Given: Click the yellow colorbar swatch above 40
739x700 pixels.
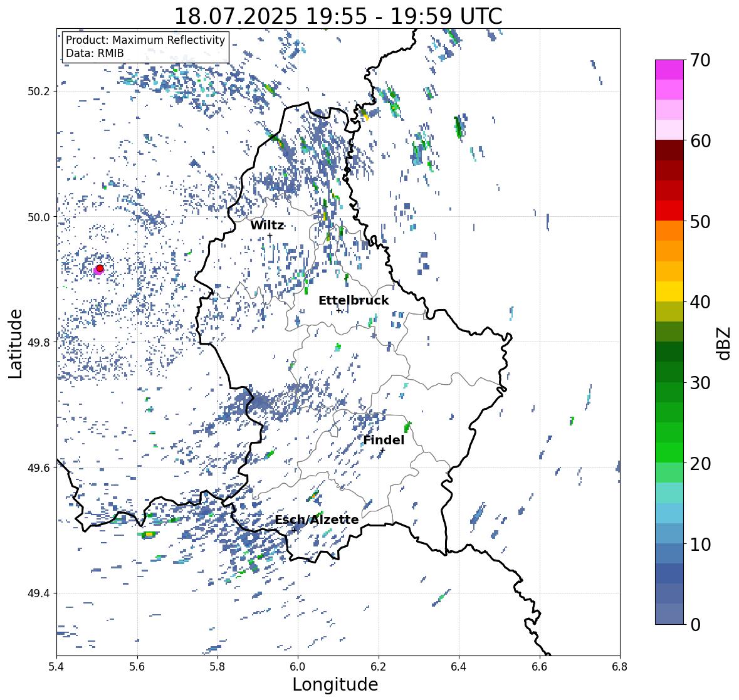Looking at the screenshot, I should (x=669, y=291).
